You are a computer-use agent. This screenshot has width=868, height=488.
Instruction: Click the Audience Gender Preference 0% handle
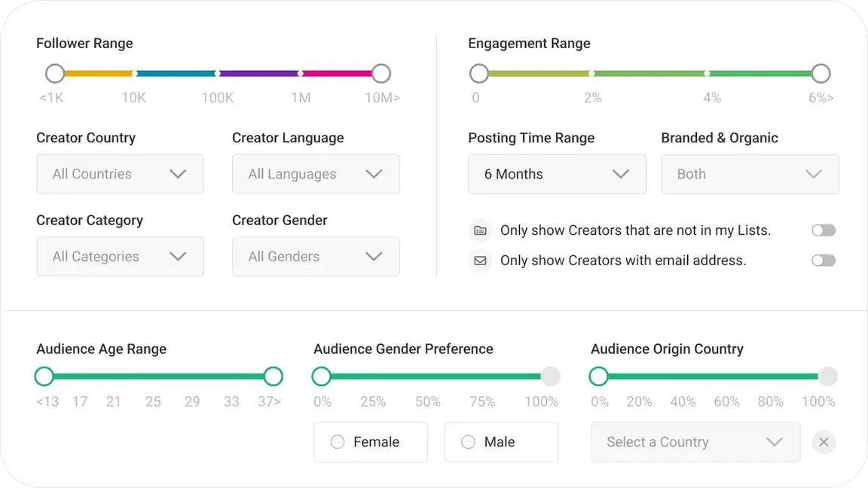pyautogui.click(x=322, y=377)
